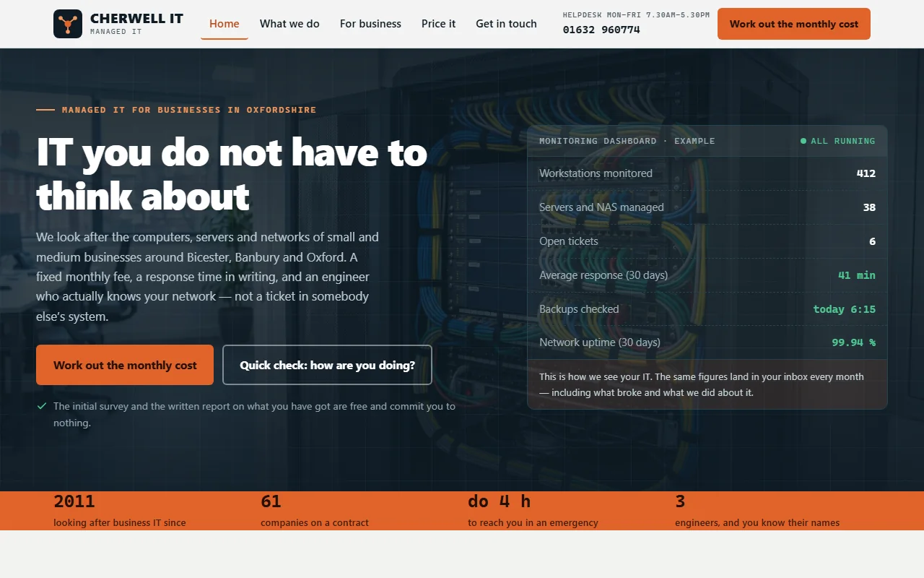Click the do 4 h statistic
Viewport: 924px width, 578px height.
point(499,501)
